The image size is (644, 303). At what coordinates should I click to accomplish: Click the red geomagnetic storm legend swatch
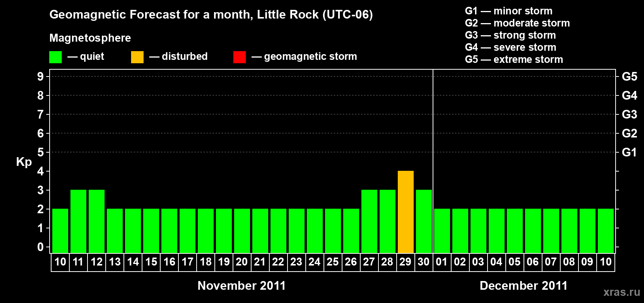coord(239,57)
